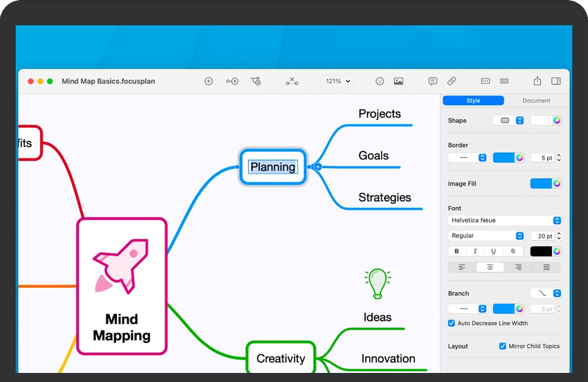This screenshot has height=382, width=588.
Task: Open the 121% zoom level dropdown
Action: pyautogui.click(x=337, y=81)
